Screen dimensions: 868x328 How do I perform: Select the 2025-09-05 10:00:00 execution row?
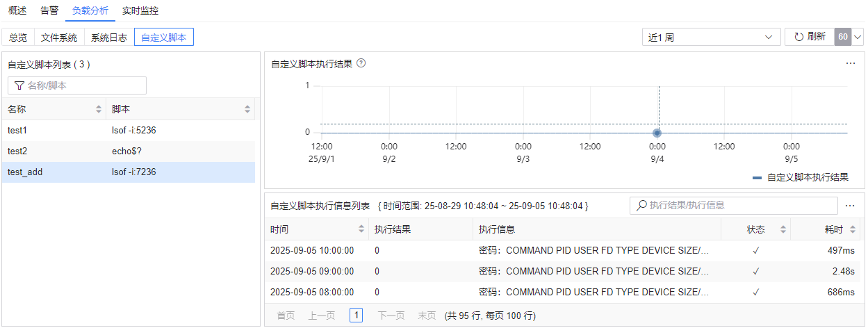coord(564,250)
